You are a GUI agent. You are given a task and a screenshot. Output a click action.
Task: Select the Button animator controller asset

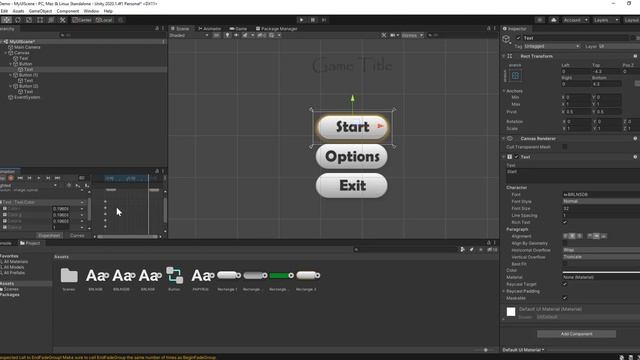pyautogui.click(x=174, y=278)
